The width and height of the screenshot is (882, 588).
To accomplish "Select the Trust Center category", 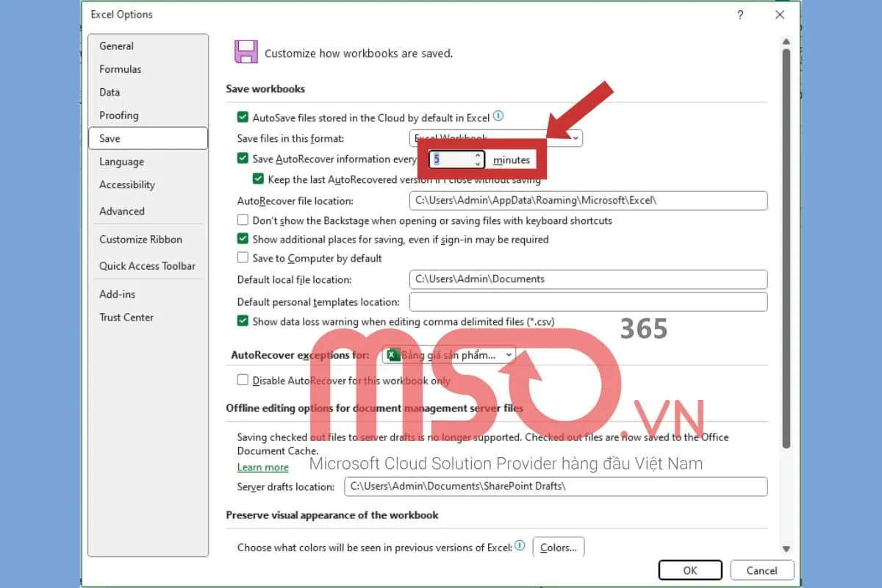I will pos(126,318).
